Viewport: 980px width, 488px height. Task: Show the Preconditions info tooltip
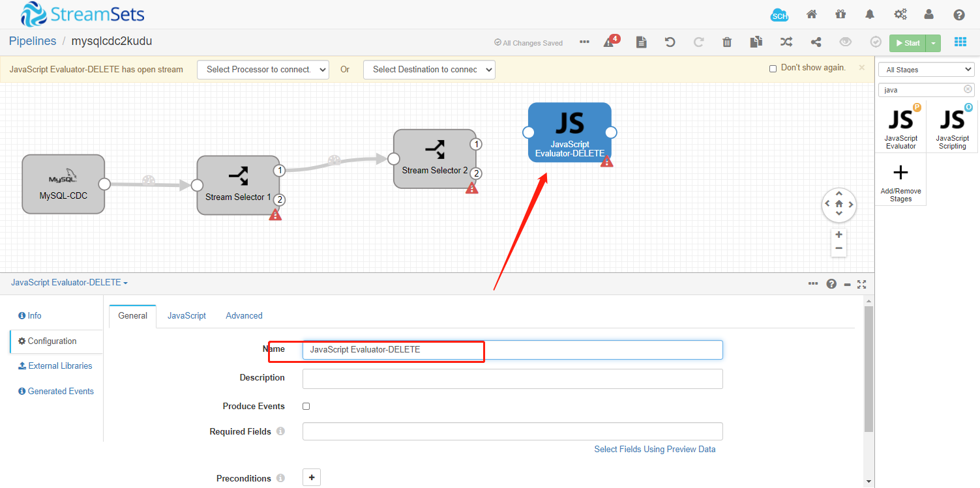pyautogui.click(x=280, y=478)
